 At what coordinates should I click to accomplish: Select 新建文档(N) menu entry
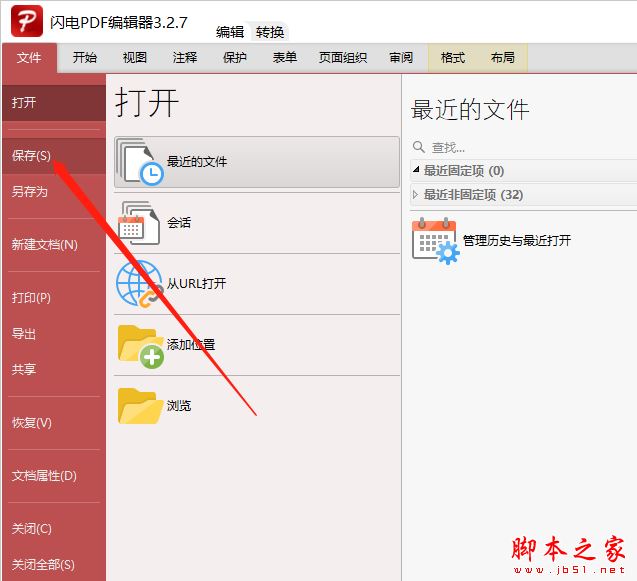coord(54,245)
